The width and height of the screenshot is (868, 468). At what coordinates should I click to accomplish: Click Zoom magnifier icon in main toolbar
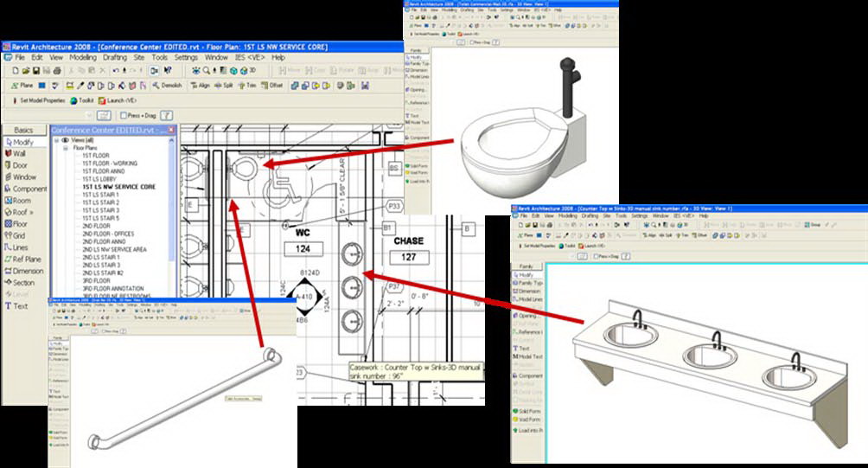206,71
